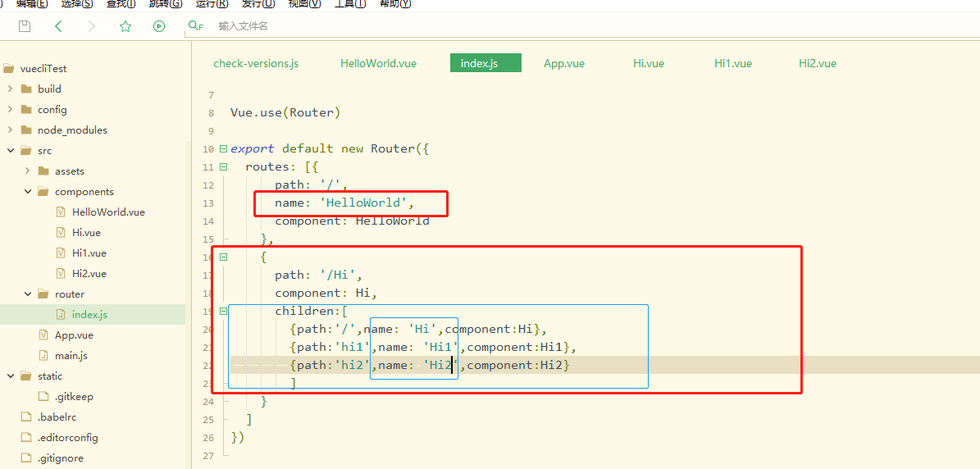Expand the config folder chevron

point(10,109)
